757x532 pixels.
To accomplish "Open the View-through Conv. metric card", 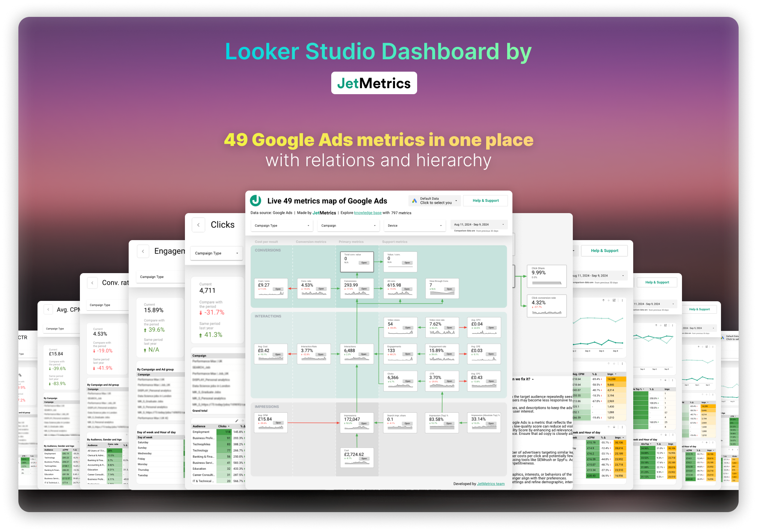I will pyautogui.click(x=449, y=289).
